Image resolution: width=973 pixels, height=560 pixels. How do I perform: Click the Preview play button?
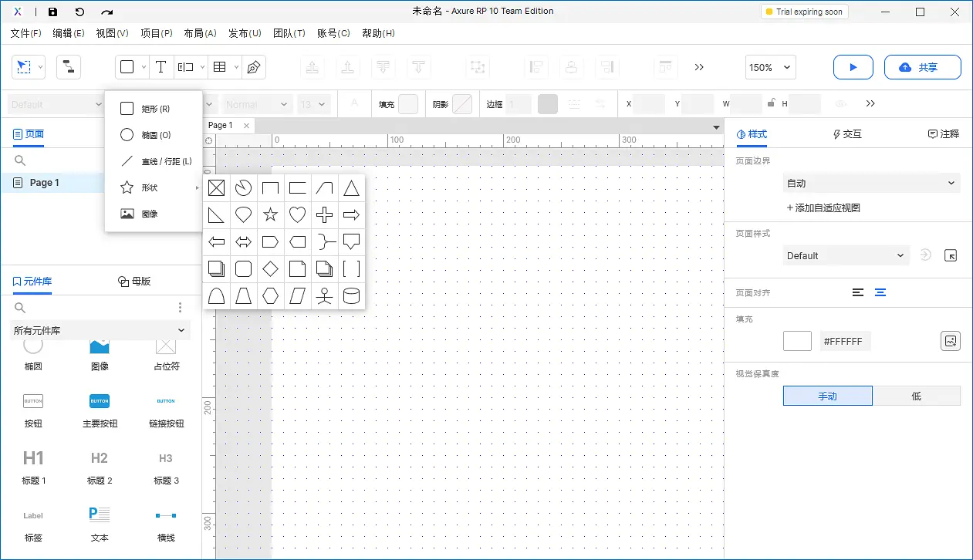point(853,67)
